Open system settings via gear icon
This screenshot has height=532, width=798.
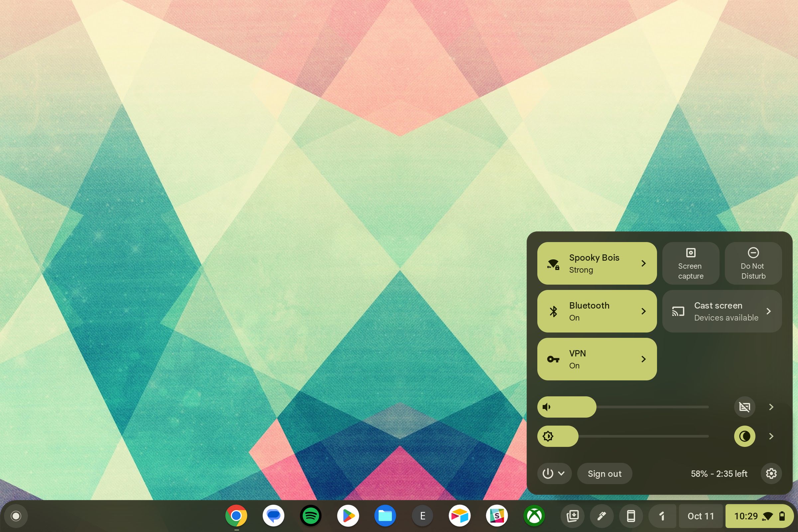click(772, 473)
